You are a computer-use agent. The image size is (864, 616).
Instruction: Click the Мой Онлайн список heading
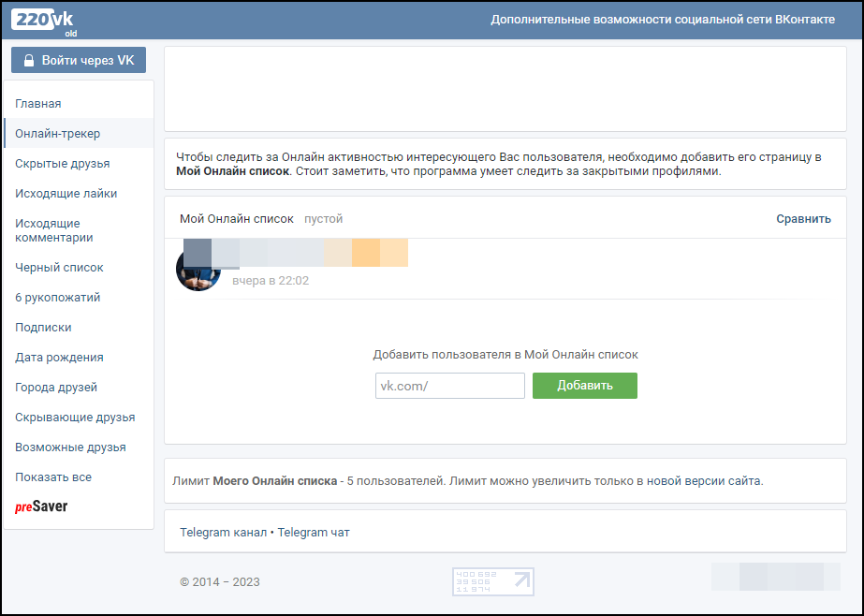click(x=237, y=219)
